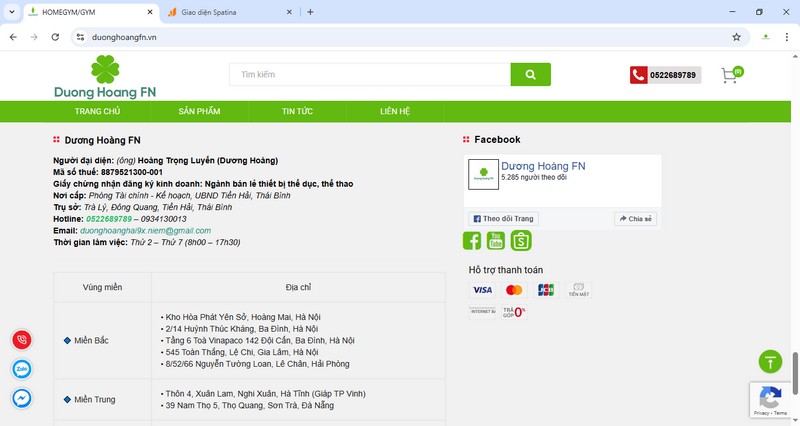Open the TIN TỨC menu item
The height and width of the screenshot is (426, 800).
[297, 111]
